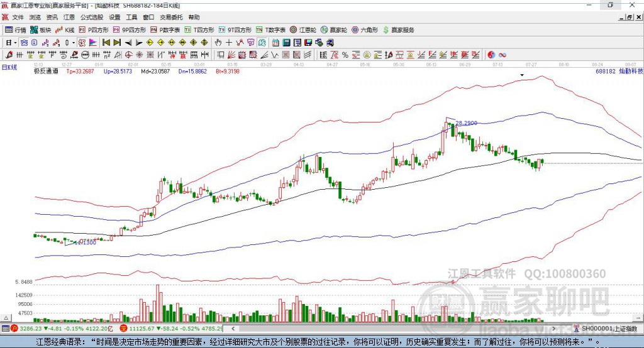Click the small triangle button at bottom-left
The height and width of the screenshot is (348, 644).
tap(6, 318)
